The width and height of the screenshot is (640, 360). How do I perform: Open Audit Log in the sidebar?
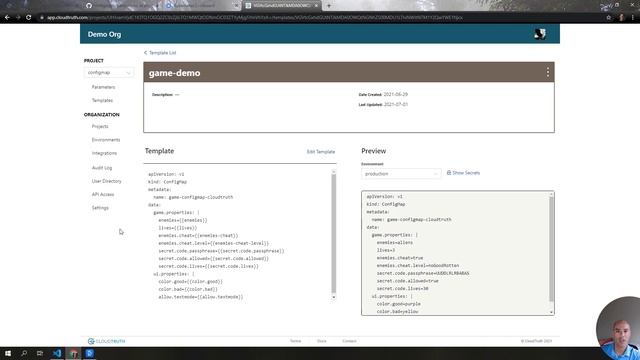(102, 168)
